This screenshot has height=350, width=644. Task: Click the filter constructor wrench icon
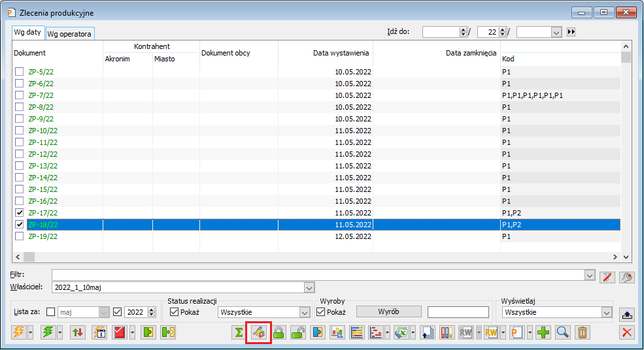(x=627, y=278)
